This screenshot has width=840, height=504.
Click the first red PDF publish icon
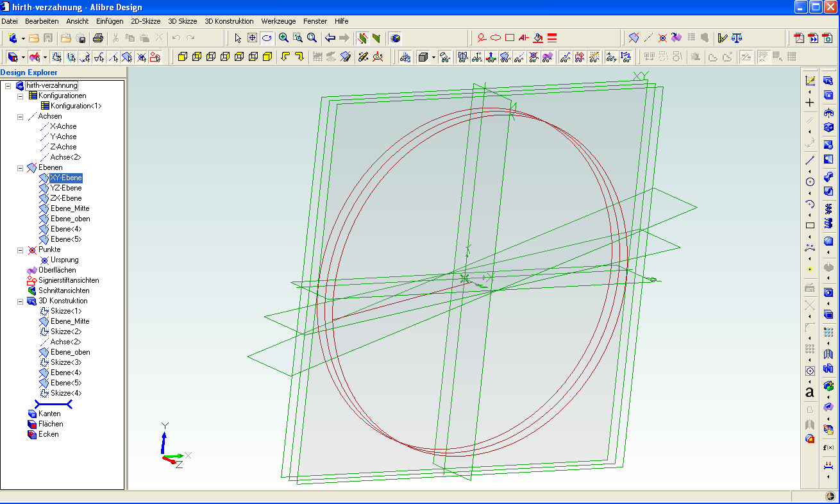tap(799, 38)
